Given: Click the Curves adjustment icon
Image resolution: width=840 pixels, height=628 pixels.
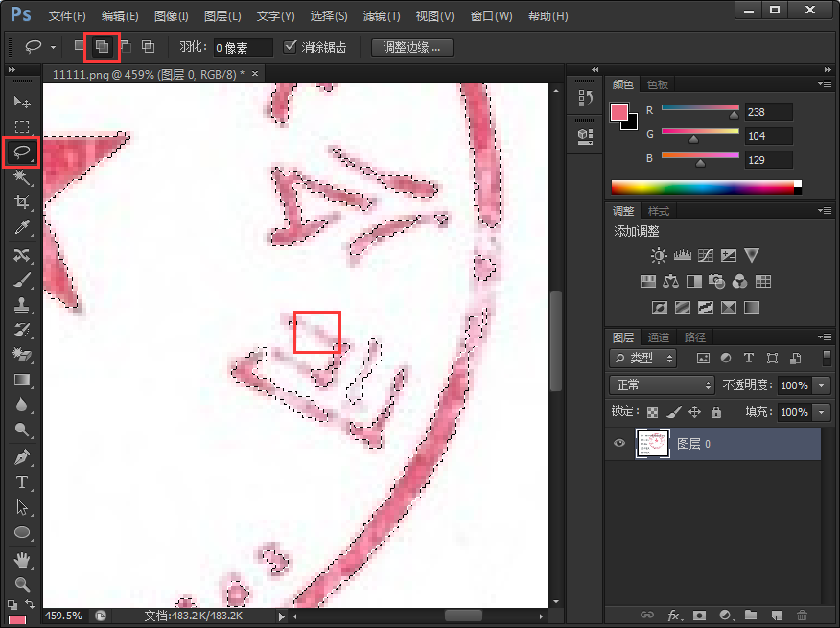Looking at the screenshot, I should [706, 256].
